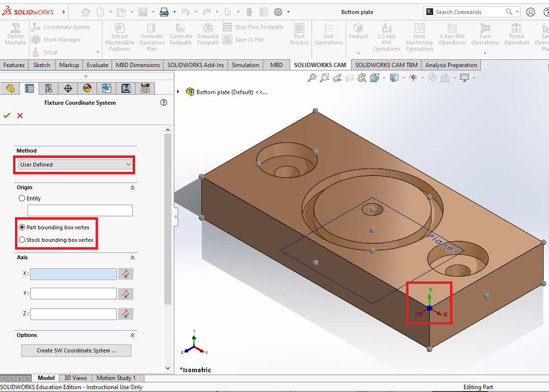Open the DimXpertManager crosshair tab
This screenshot has height=392, width=549.
(68, 88)
